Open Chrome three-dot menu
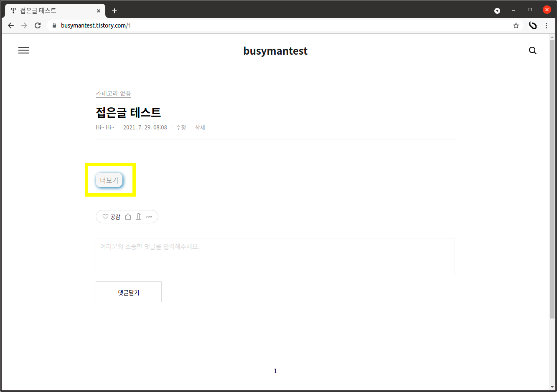 (546, 25)
